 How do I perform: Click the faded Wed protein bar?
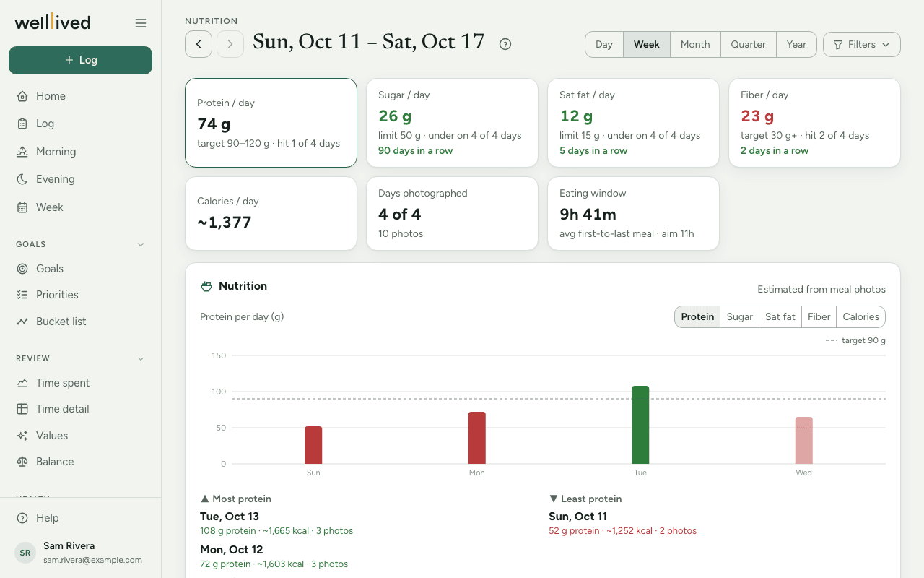pos(804,440)
